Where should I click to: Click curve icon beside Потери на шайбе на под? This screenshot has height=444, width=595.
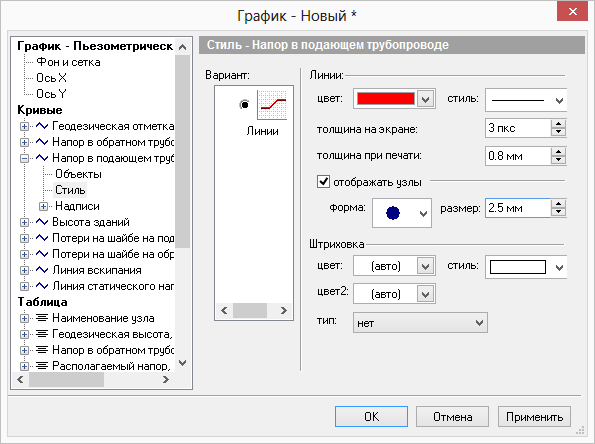[x=42, y=238]
